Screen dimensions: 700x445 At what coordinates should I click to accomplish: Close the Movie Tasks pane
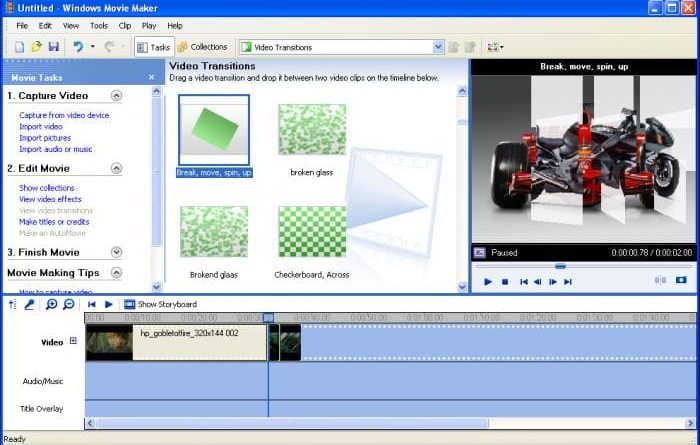(x=151, y=77)
